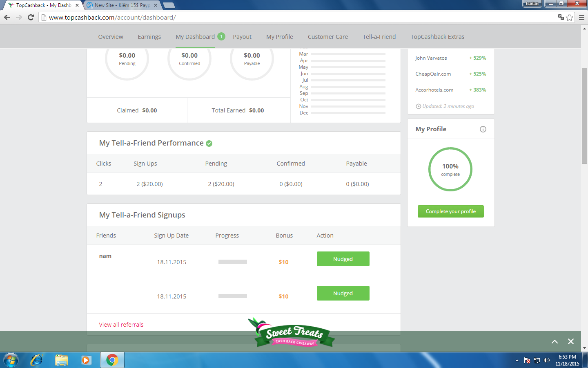The image size is (588, 368).
Task: Click the volume speaker tray icon
Action: (547, 360)
